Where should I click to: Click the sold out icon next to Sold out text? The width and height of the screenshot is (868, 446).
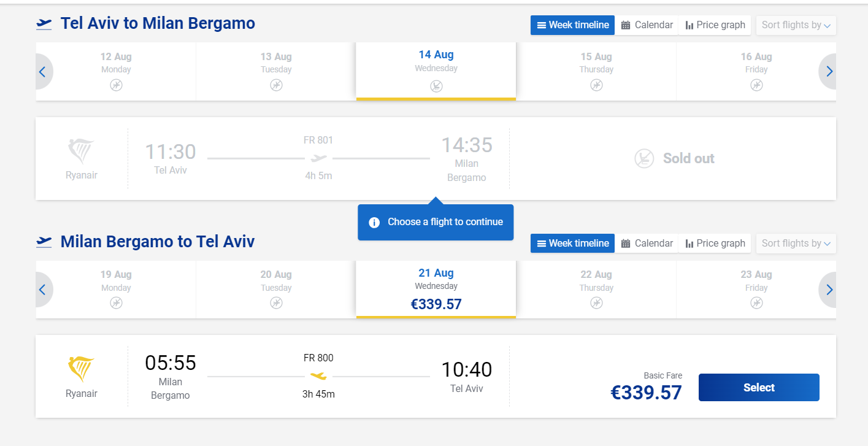(x=643, y=158)
